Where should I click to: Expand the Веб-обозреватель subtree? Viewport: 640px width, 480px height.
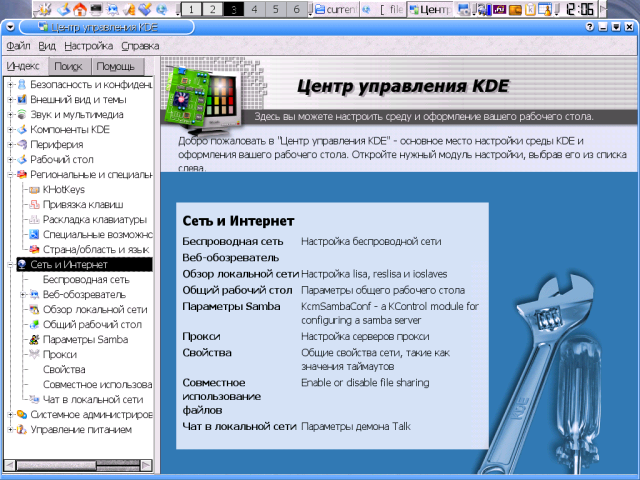coord(22,294)
